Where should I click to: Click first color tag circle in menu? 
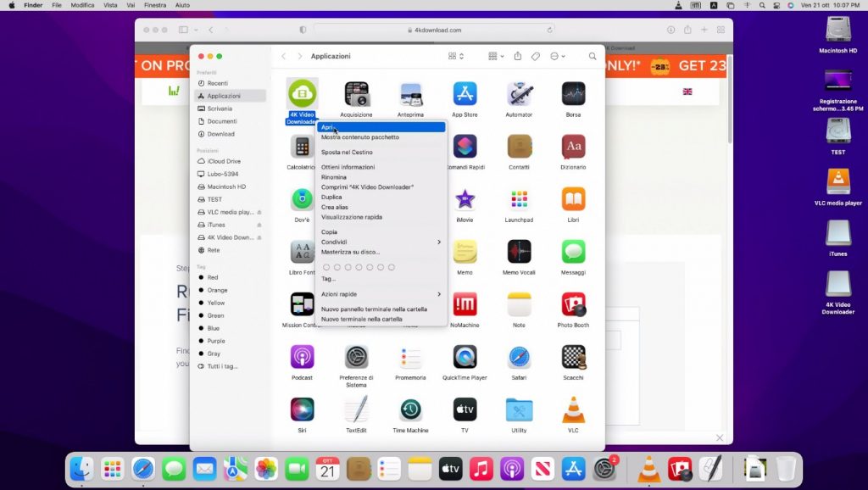pyautogui.click(x=326, y=267)
